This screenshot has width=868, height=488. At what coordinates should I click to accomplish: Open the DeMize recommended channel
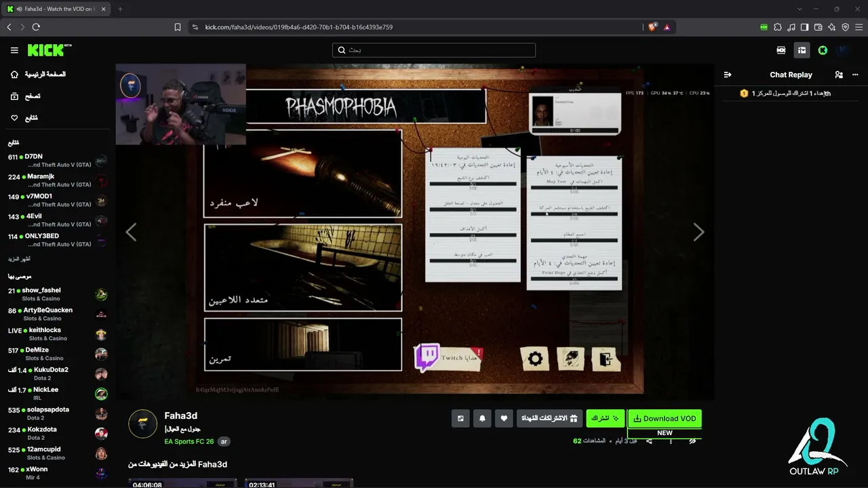pyautogui.click(x=58, y=354)
